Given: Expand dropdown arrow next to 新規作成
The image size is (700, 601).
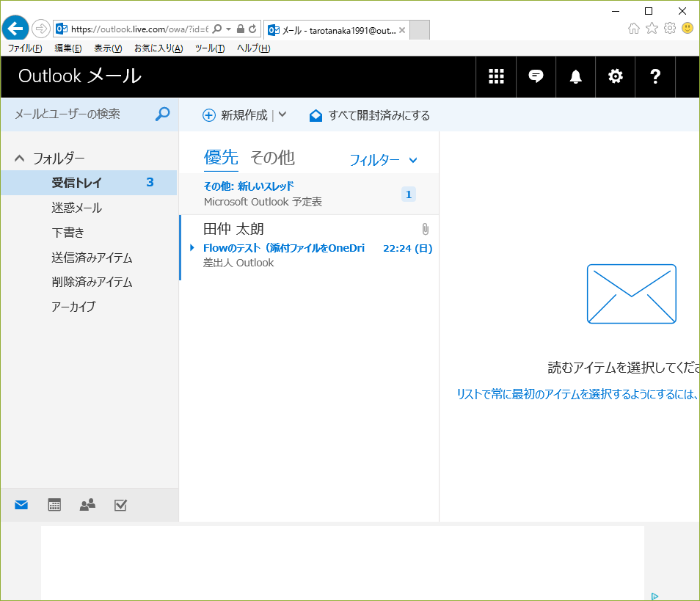Looking at the screenshot, I should pos(283,115).
